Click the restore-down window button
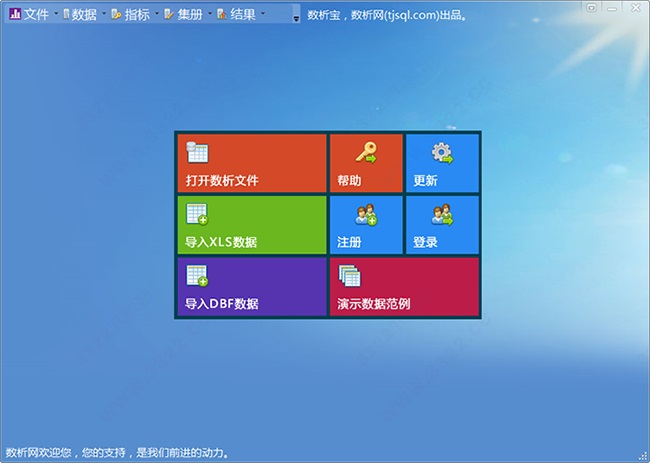Image resolution: width=650 pixels, height=463 pixels. (x=592, y=7)
